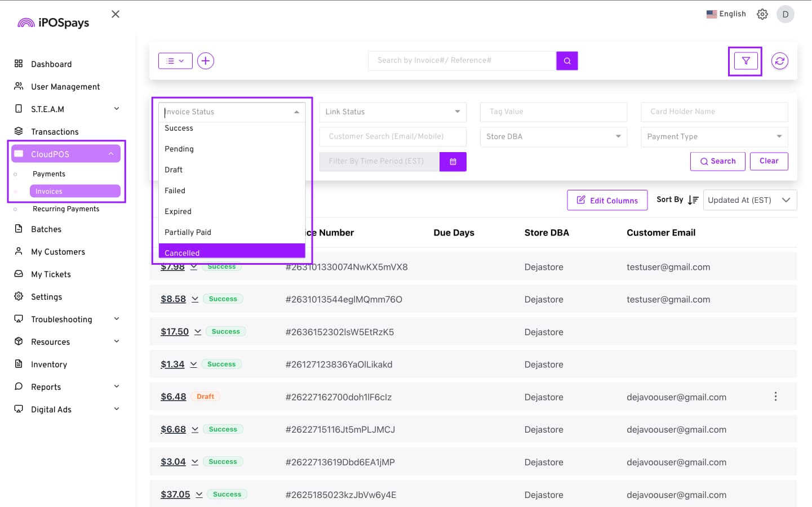Click the filter funnel icon
The height and width of the screenshot is (507, 812).
(745, 61)
